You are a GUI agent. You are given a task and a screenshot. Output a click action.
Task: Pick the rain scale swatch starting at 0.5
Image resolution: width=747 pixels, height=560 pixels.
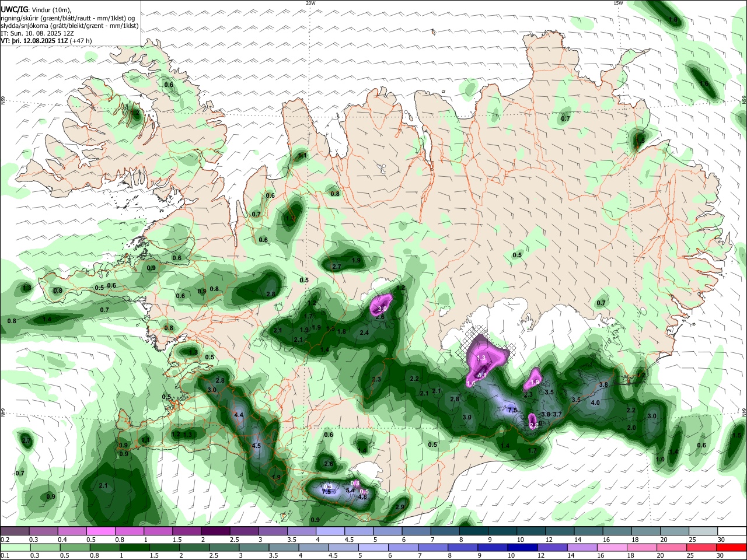point(75,547)
